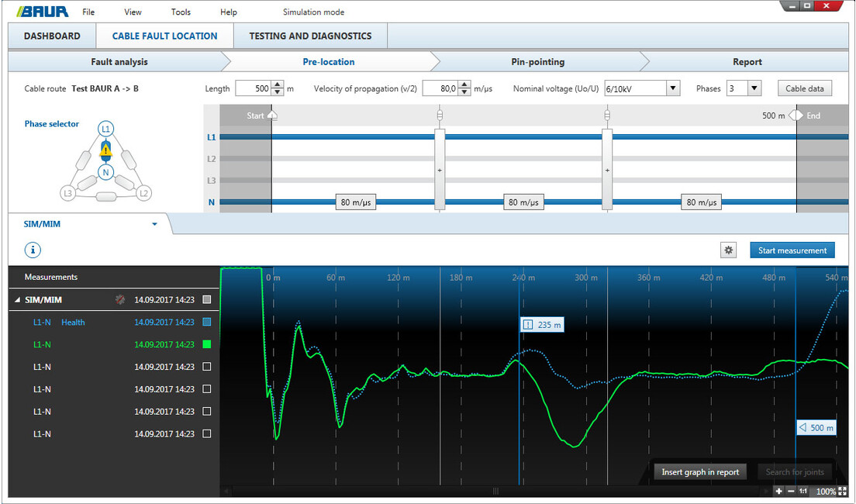Toggle the green L1-N trace checkbox

206,344
